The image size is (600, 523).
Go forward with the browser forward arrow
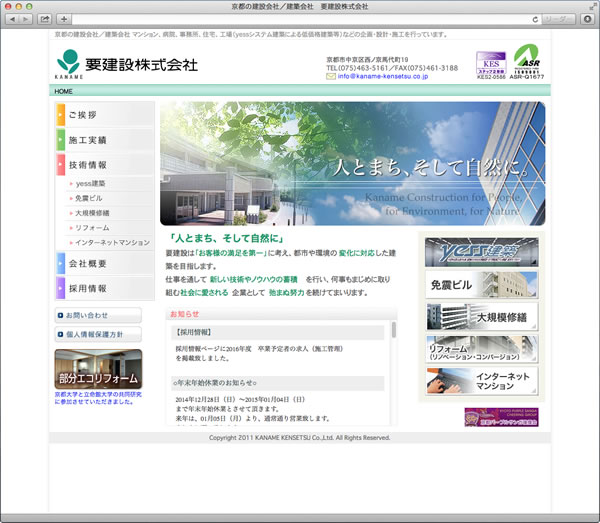(x=25, y=19)
